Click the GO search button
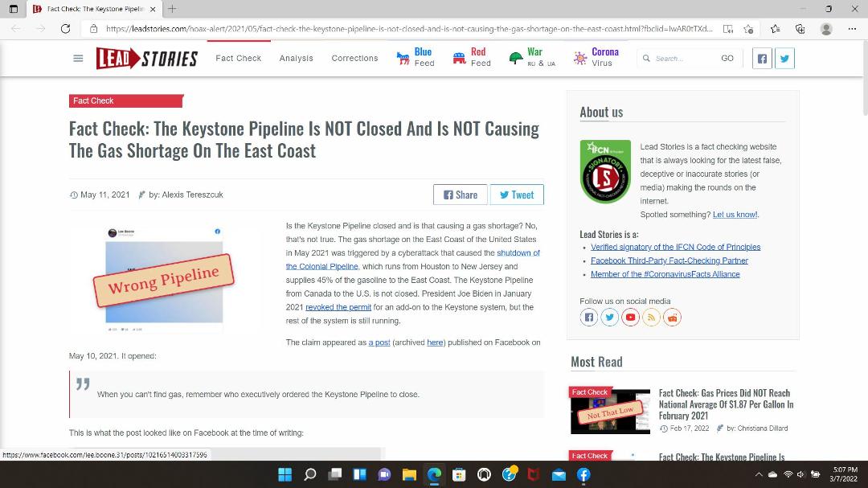This screenshot has height=488, width=868. (727, 58)
